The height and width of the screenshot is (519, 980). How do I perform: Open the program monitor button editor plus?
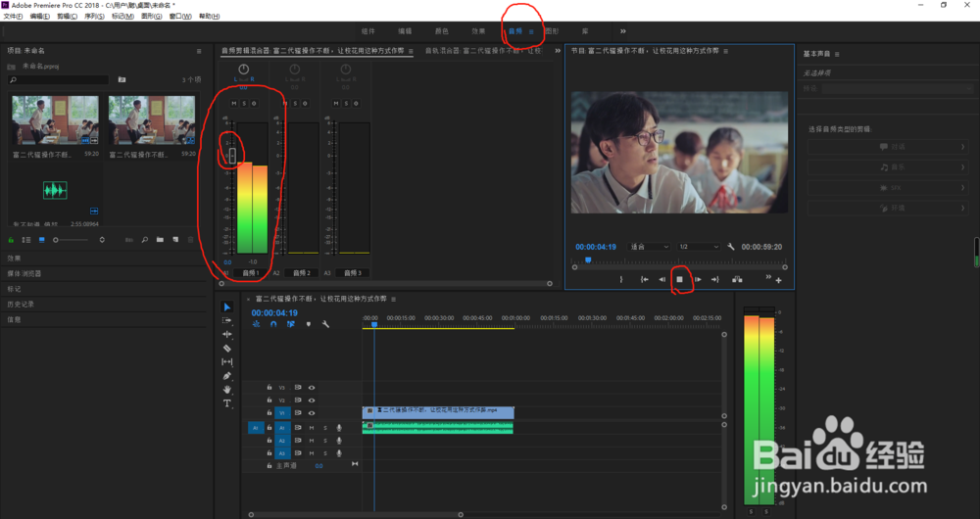[x=779, y=280]
